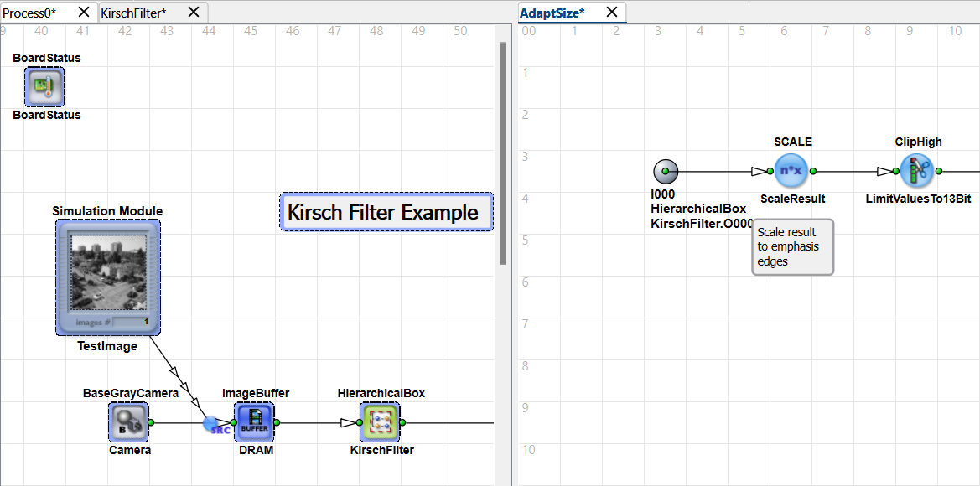Close the AdaptSize* tab

click(x=612, y=12)
